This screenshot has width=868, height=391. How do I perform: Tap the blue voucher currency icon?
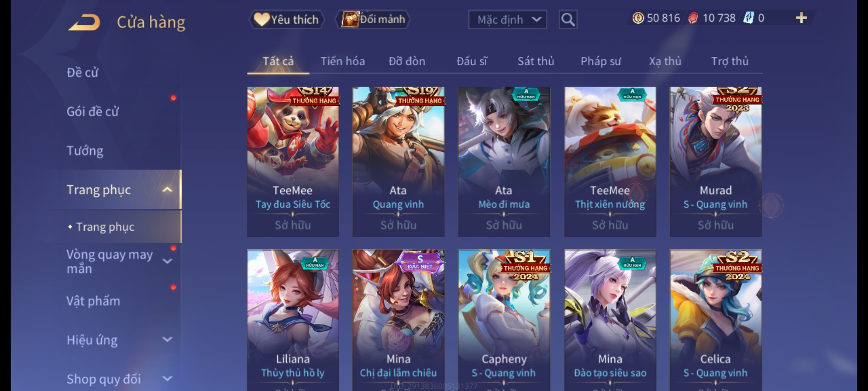(748, 18)
